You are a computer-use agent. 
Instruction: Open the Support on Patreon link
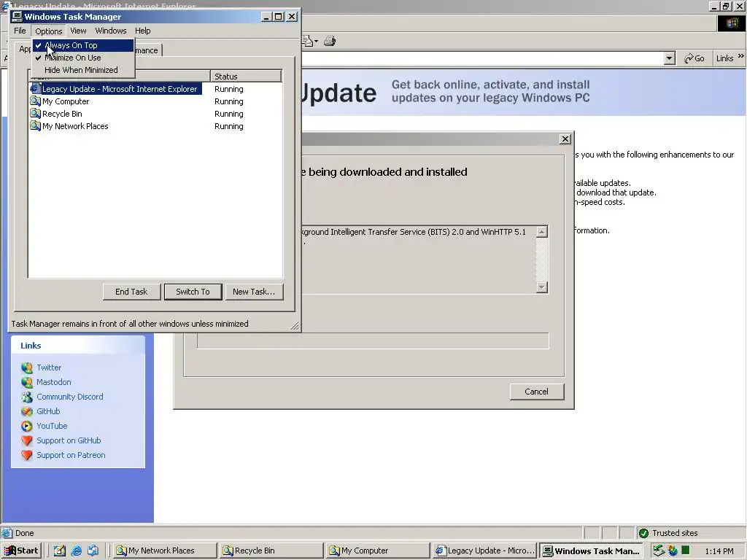[71, 455]
